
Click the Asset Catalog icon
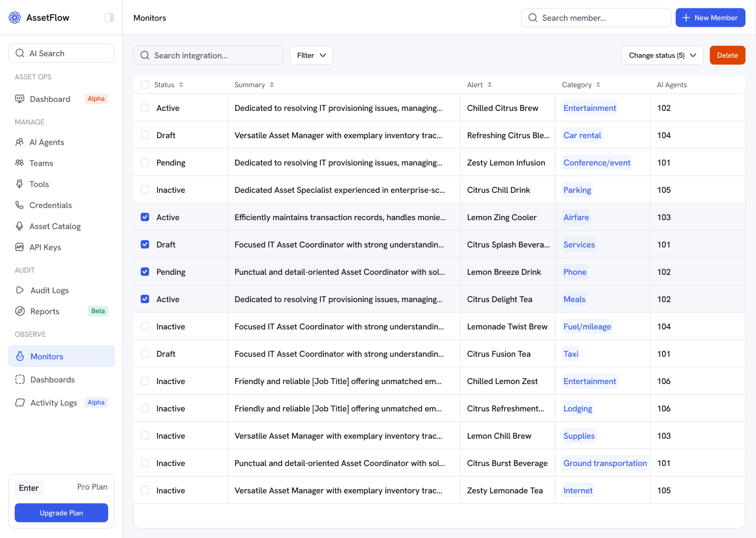click(19, 226)
